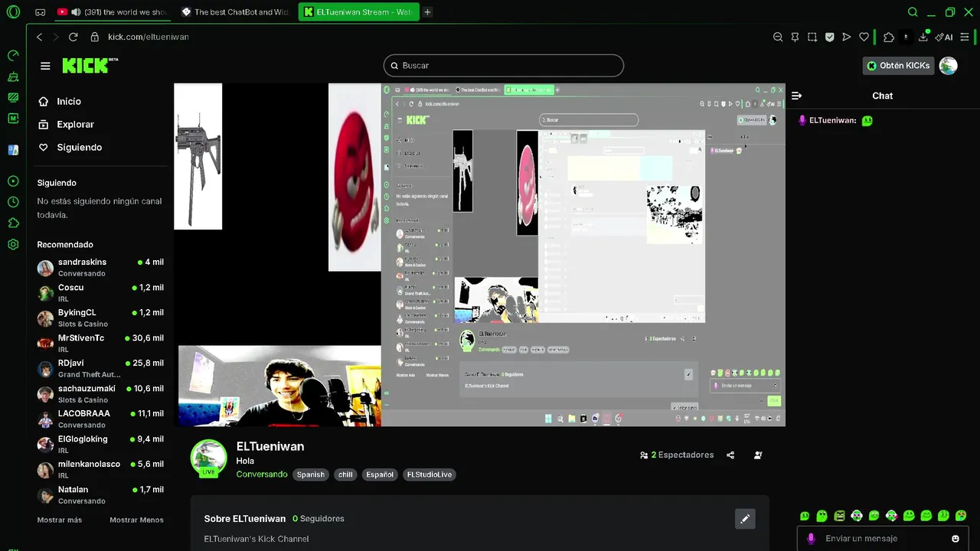Viewport: 980px width, 551px height.
Task: Click the Obtén KICKs button
Action: (898, 66)
